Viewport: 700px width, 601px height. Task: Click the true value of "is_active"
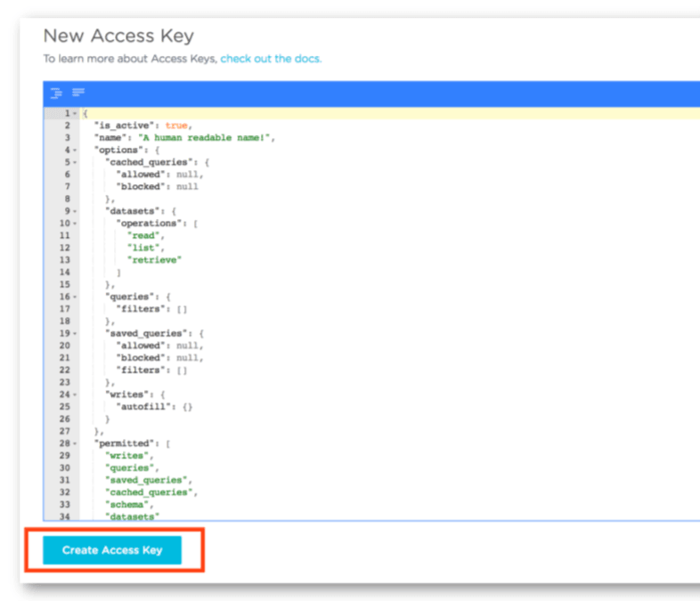click(x=176, y=126)
